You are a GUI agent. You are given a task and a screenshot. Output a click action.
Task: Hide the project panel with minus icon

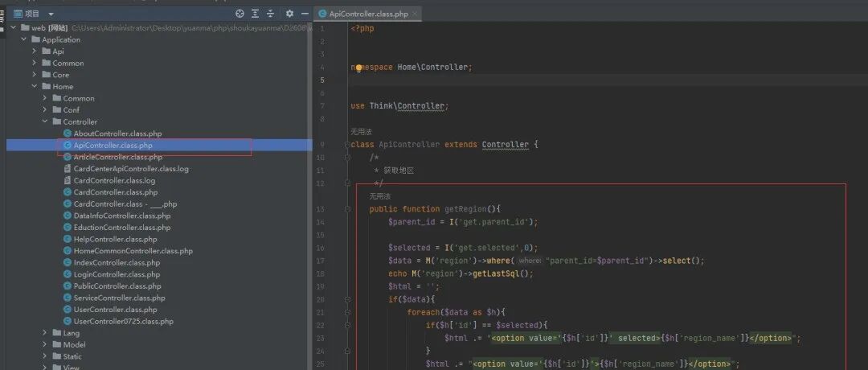tap(305, 14)
